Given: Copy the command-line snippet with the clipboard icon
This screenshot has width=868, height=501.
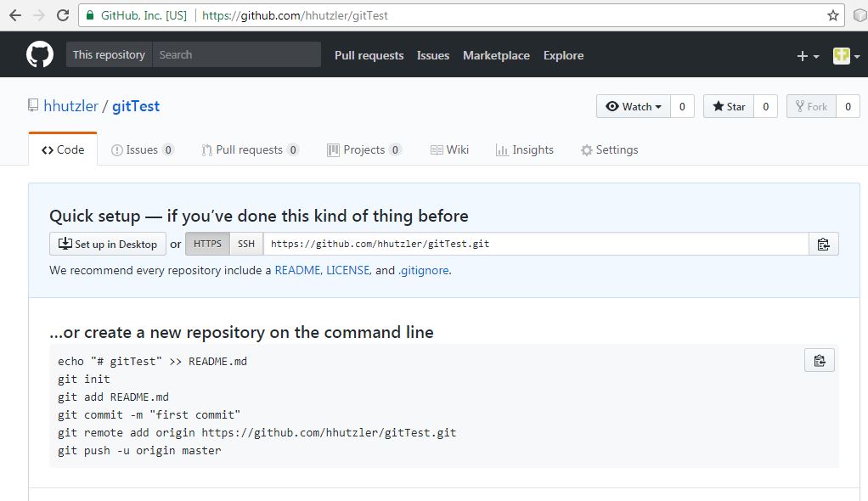Looking at the screenshot, I should pyautogui.click(x=820, y=361).
